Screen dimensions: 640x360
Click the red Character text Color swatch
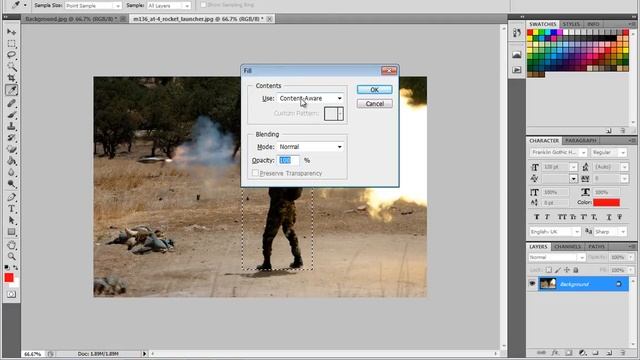606,202
